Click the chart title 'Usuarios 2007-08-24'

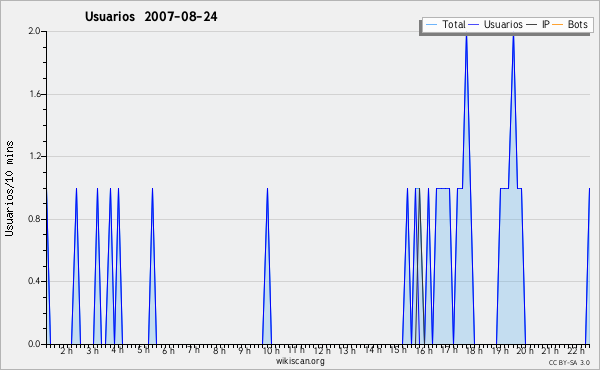151,16
